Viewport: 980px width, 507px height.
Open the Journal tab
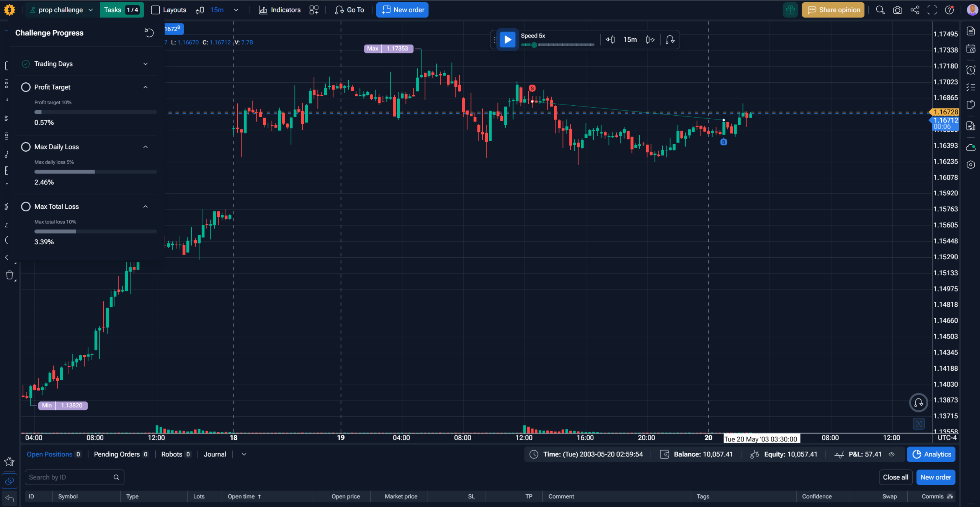pos(215,455)
